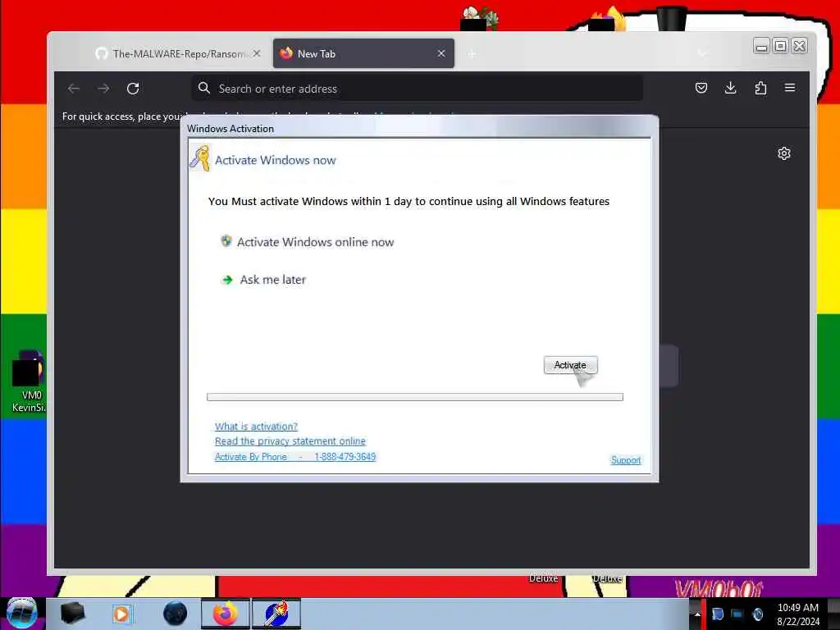This screenshot has width=840, height=630.
Task: Open the clock showing 10:49 AM
Action: pos(797,614)
